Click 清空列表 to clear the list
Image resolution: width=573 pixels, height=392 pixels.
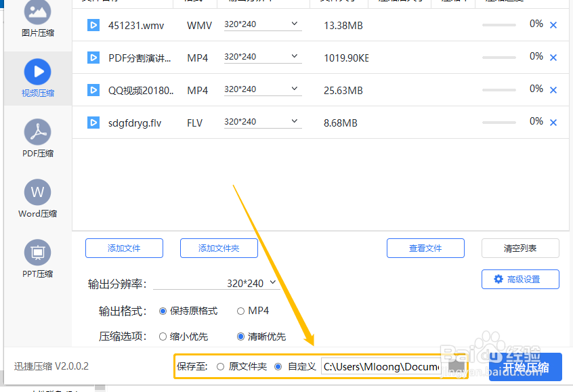pos(520,248)
